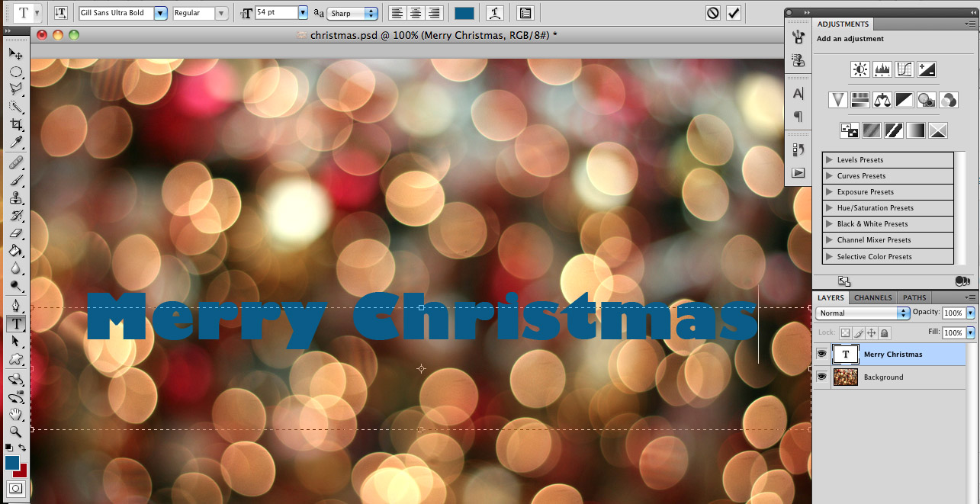The image size is (980, 504).
Task: Open the layer Fill dropdown arrow
Action: click(x=970, y=332)
